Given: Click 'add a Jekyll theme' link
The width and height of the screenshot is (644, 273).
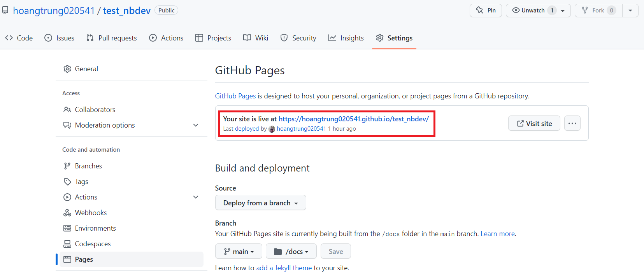Looking at the screenshot, I should (284, 268).
